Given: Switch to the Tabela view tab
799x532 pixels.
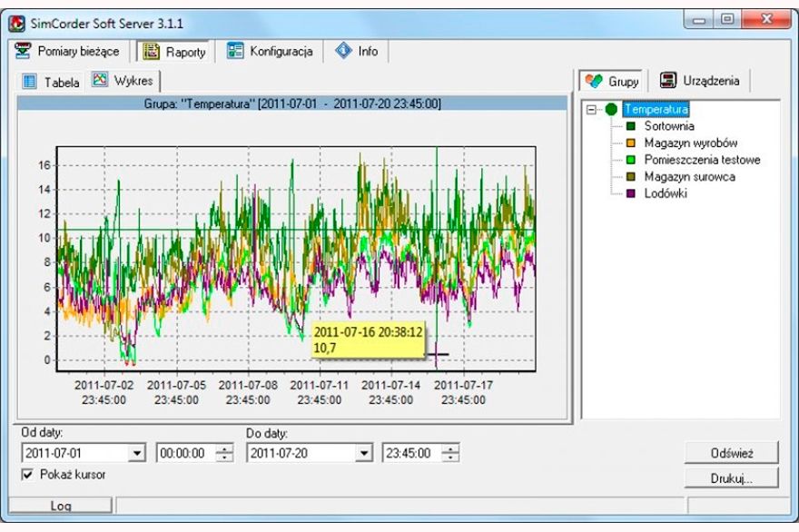Looking at the screenshot, I should 52,82.
